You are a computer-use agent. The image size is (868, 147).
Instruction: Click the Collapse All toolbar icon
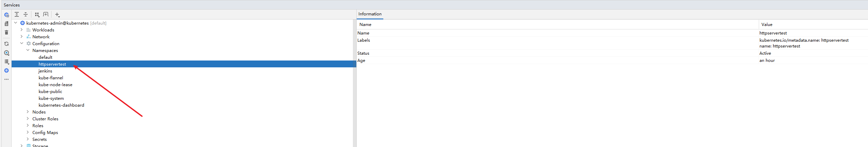[x=26, y=14]
